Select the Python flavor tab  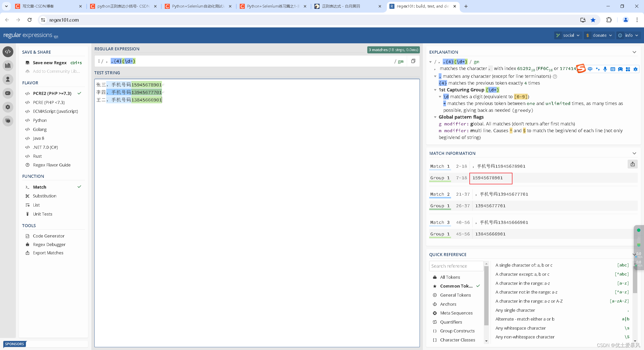(39, 120)
